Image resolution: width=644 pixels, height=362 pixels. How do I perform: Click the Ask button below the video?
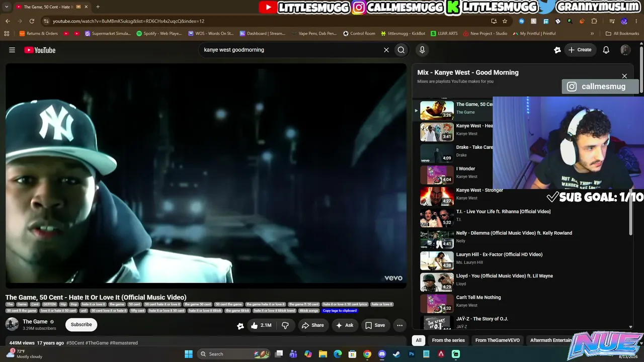click(x=345, y=325)
